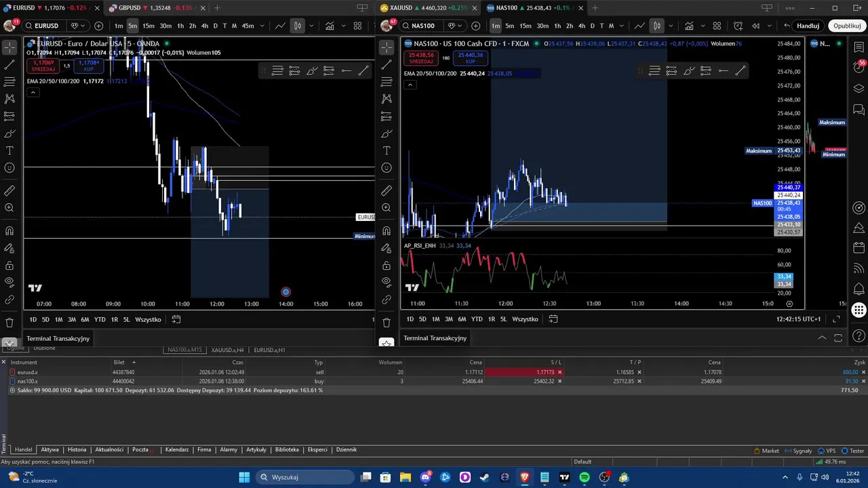Click bar replay rewind icon in NAS100 toolbar
The height and width of the screenshot is (488, 868).
pos(756,26)
